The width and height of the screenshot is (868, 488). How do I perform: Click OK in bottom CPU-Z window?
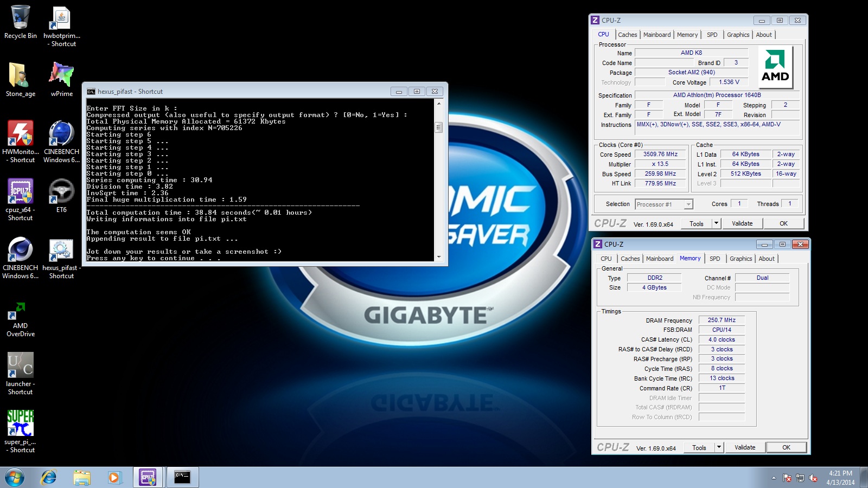[x=787, y=447]
